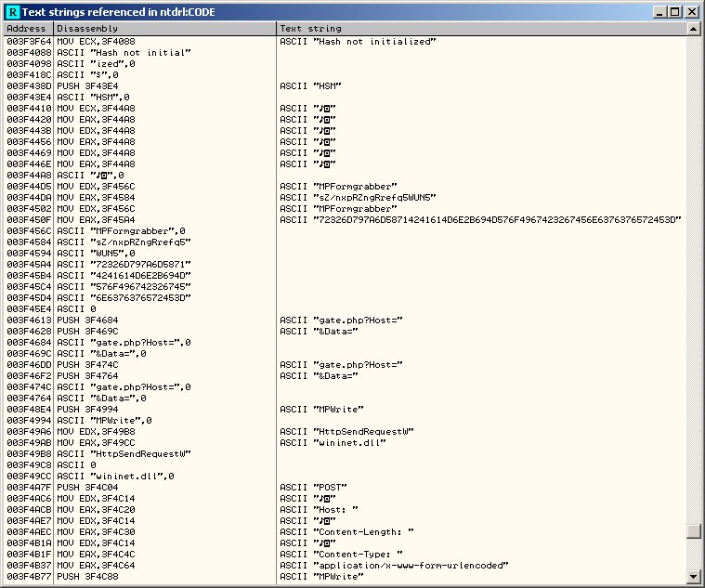Select the ASCII "Host: " text string
Image resolution: width=705 pixels, height=588 pixels.
[x=319, y=510]
